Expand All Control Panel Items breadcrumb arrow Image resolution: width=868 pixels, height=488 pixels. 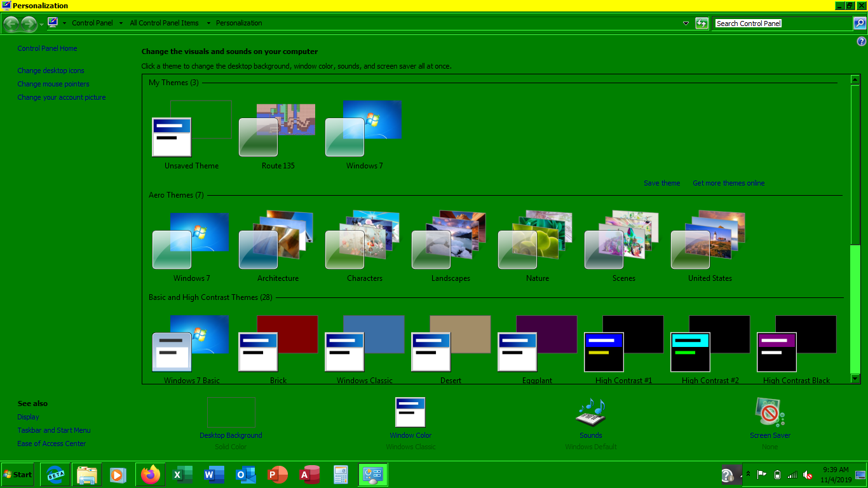[208, 23]
